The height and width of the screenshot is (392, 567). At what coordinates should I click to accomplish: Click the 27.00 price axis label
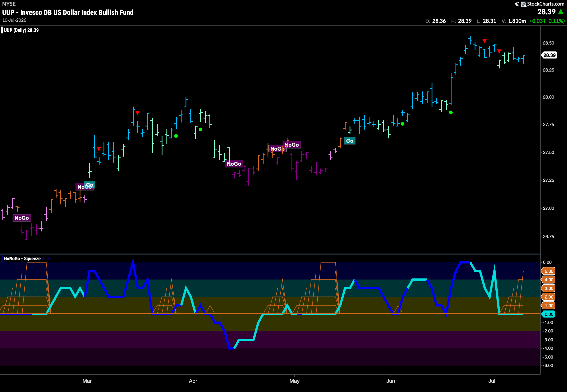pyautogui.click(x=548, y=208)
